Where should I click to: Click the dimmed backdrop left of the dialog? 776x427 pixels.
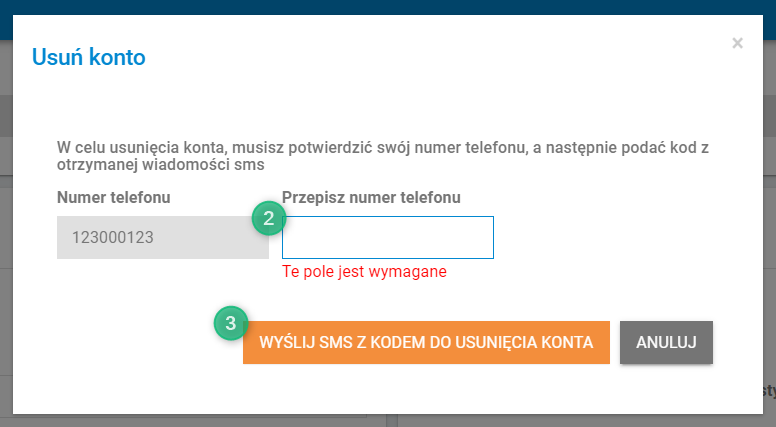(6, 223)
